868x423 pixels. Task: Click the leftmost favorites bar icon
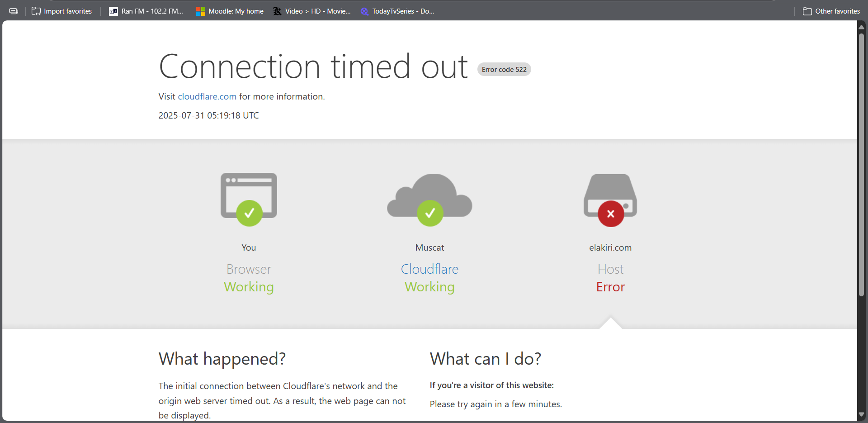pos(14,11)
